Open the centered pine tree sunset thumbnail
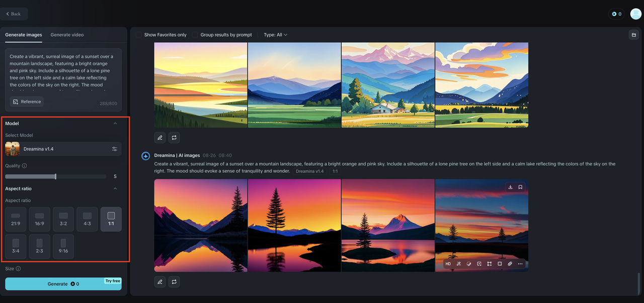644x303 pixels. coord(294,226)
